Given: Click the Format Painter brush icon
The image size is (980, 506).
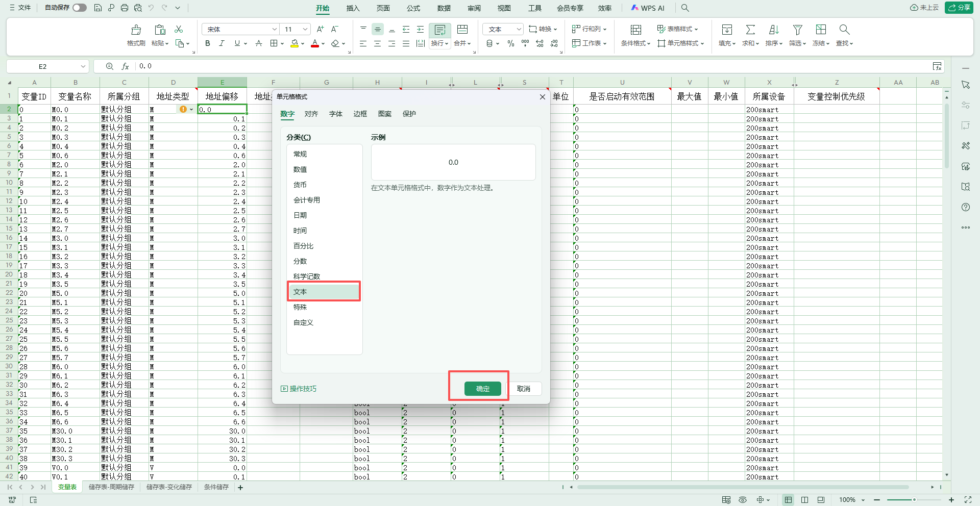Looking at the screenshot, I should [136, 30].
